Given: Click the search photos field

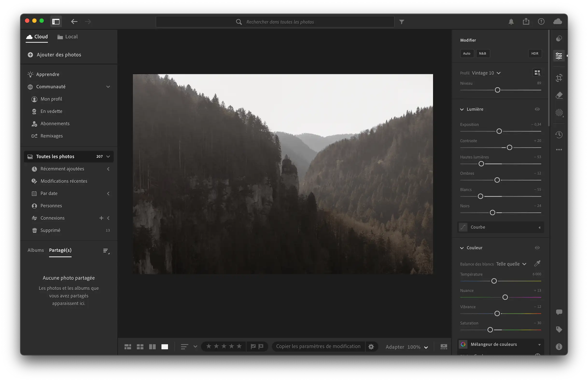Looking at the screenshot, I should [275, 22].
